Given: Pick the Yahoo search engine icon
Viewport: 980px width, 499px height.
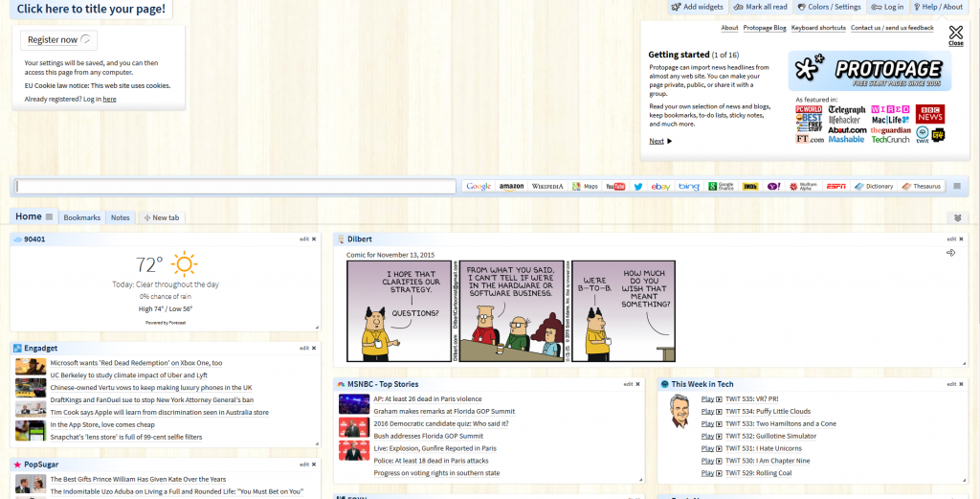Looking at the screenshot, I should pyautogui.click(x=773, y=187).
